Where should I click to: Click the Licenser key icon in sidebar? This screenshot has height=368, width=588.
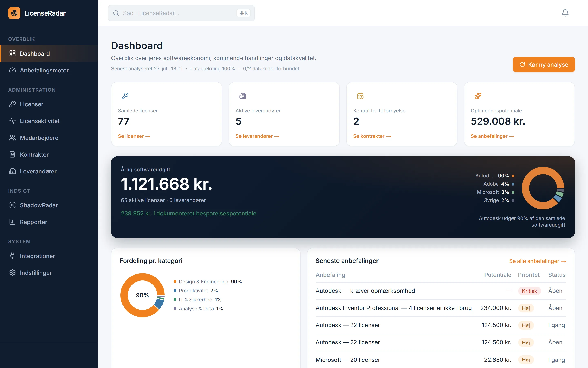12,104
